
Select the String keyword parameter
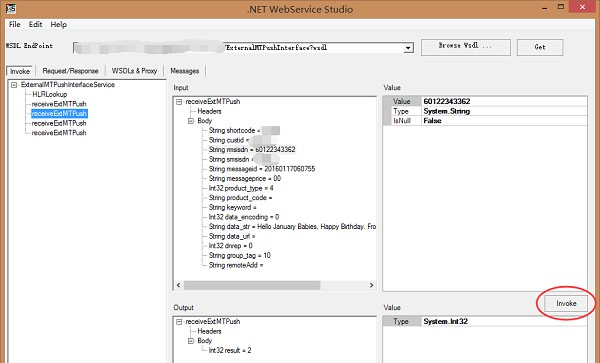tap(233, 207)
